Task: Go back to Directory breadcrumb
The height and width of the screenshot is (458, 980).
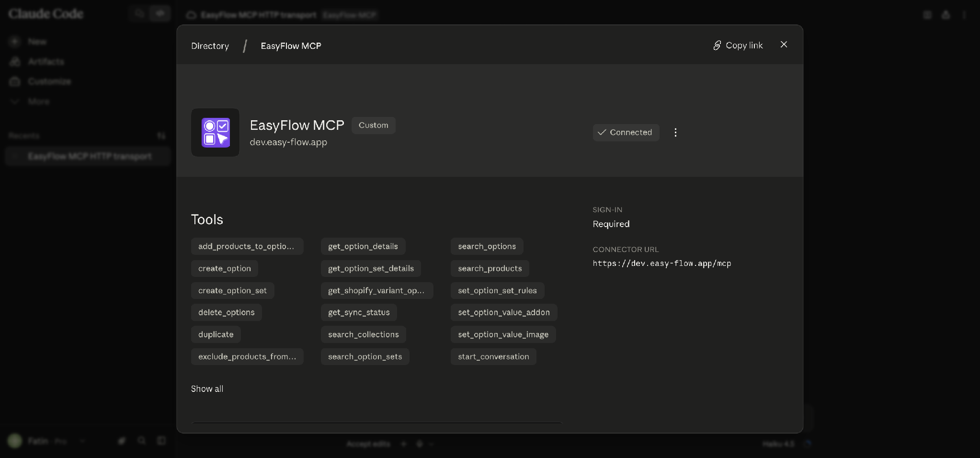Action: 210,46
